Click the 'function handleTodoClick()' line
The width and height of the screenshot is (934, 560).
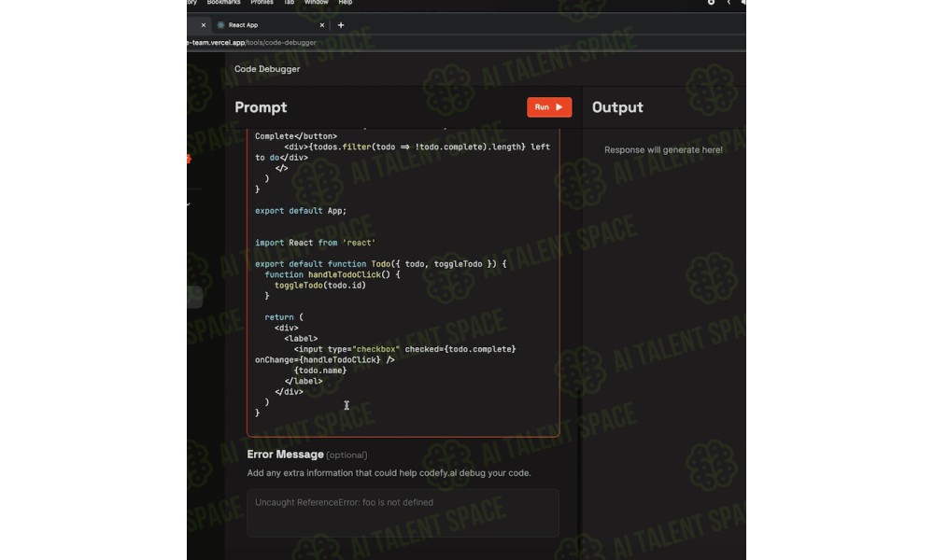tap(333, 275)
